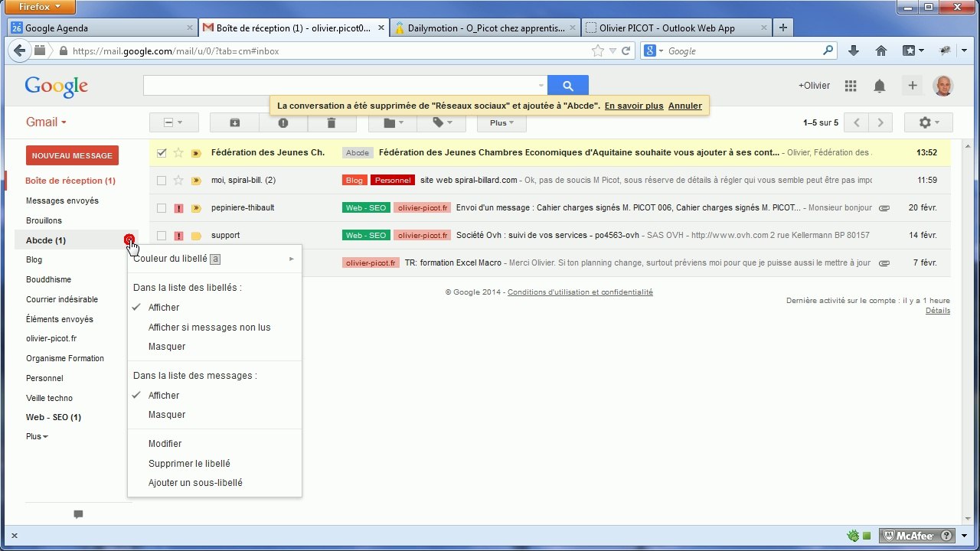This screenshot has width=980, height=551.
Task: Click importance marker on support row
Action: click(196, 236)
